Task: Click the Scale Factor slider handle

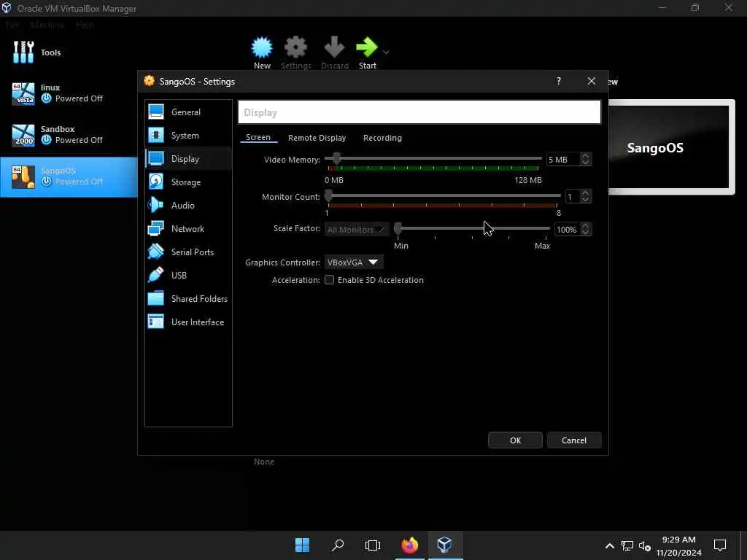Action: pyautogui.click(x=398, y=228)
